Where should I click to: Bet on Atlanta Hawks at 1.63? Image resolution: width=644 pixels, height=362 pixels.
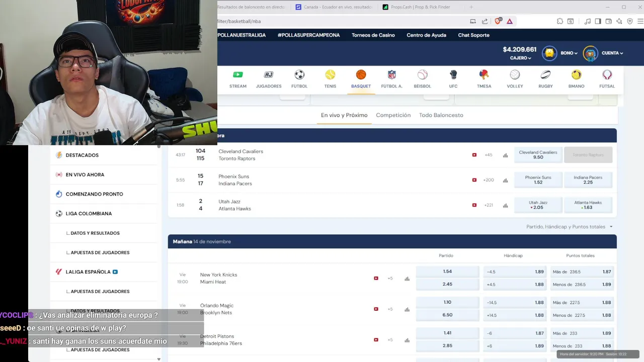click(588, 205)
